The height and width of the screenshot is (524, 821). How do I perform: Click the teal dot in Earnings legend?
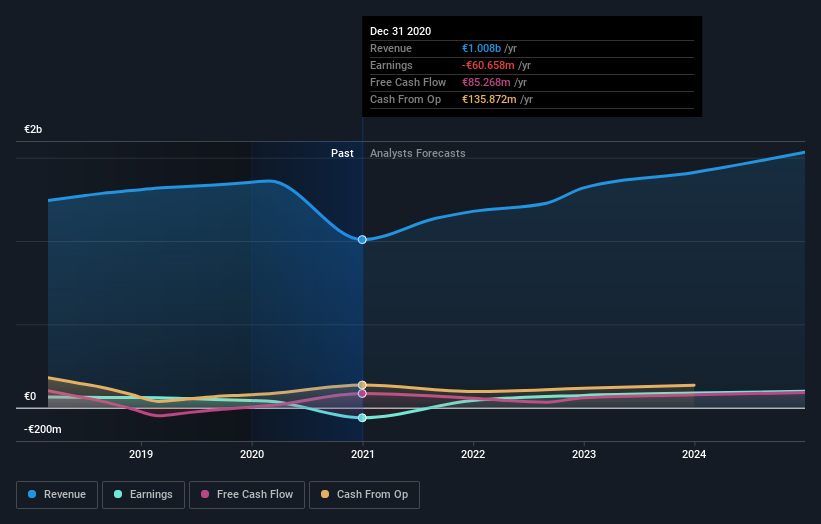tap(118, 494)
